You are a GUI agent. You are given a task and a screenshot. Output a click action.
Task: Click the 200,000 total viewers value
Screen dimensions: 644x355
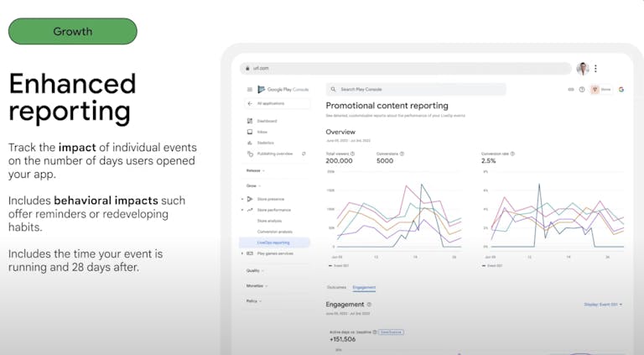tap(339, 160)
